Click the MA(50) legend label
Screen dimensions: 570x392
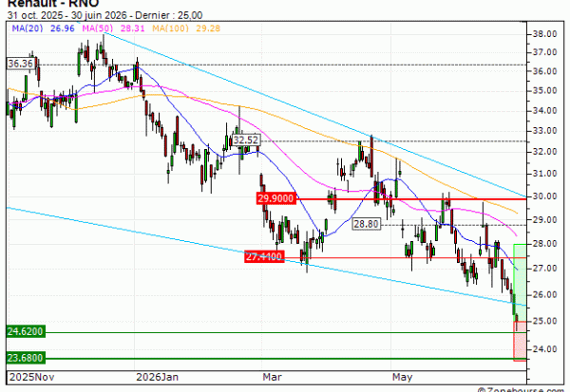[98, 28]
